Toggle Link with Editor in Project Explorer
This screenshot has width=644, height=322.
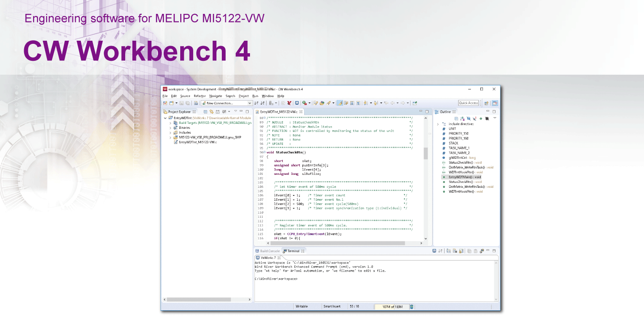211,111
